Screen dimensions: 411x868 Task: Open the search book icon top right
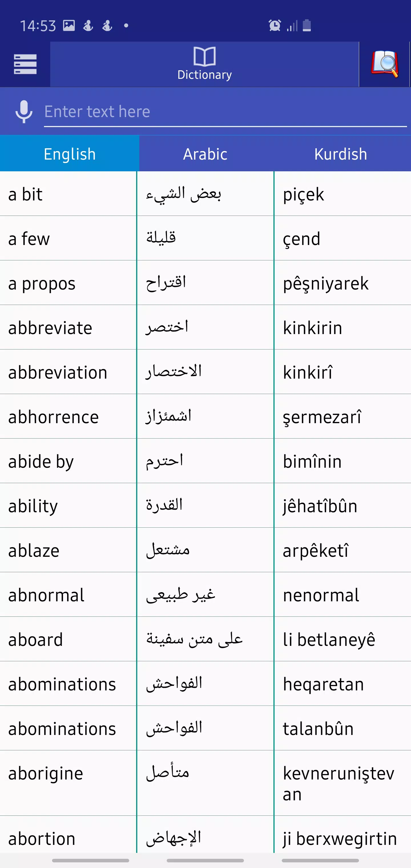[x=385, y=64]
